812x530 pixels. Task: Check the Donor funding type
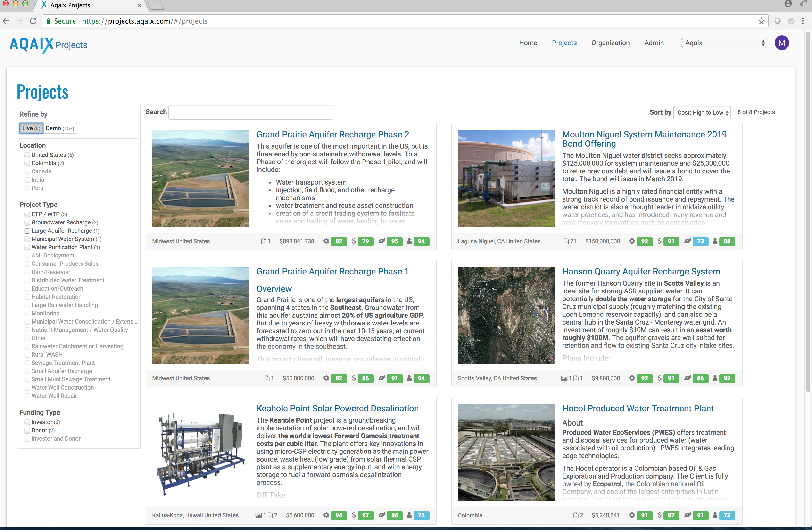pos(27,431)
